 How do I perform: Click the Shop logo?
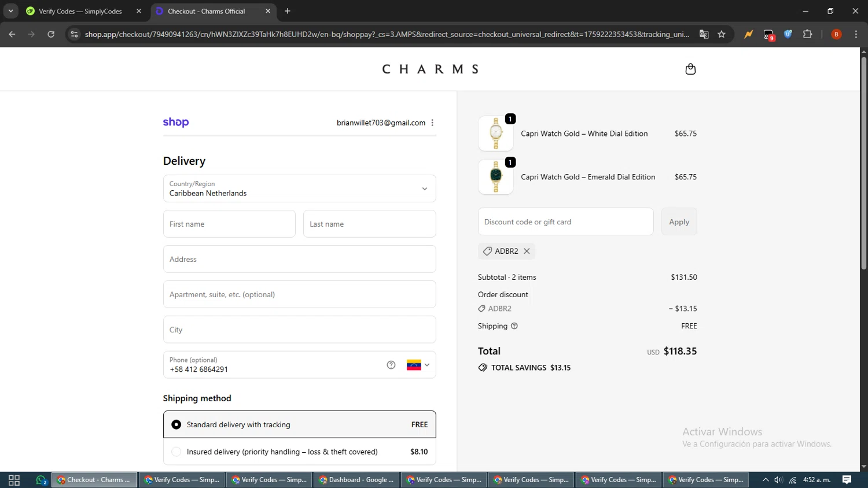point(176,122)
